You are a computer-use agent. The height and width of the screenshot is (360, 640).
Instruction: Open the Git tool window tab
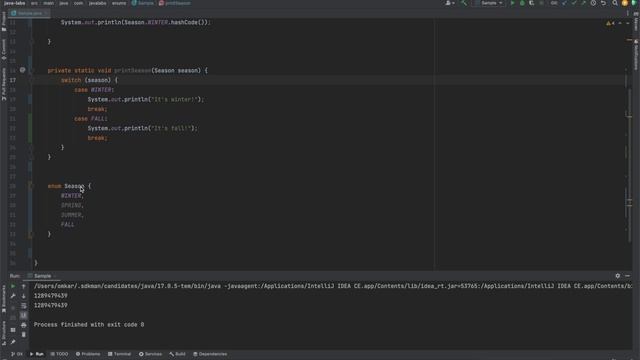(17, 354)
